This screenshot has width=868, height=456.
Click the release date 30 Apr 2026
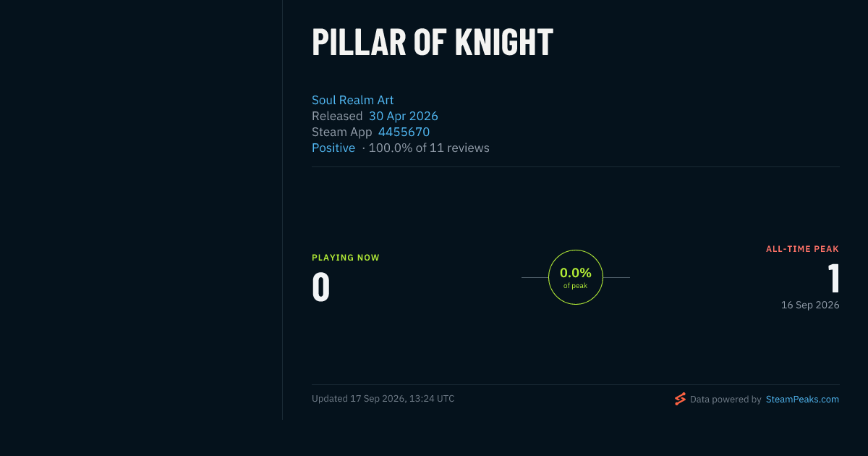click(x=404, y=116)
